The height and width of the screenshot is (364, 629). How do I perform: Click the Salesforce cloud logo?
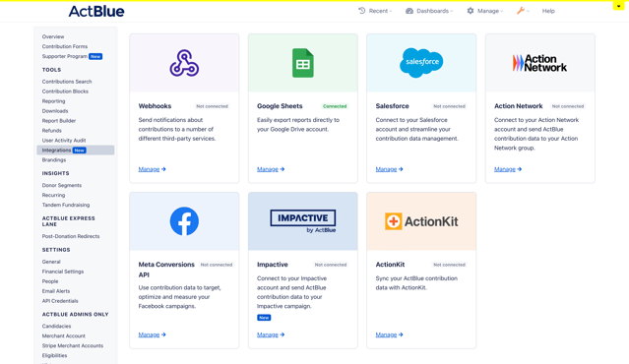[421, 62]
